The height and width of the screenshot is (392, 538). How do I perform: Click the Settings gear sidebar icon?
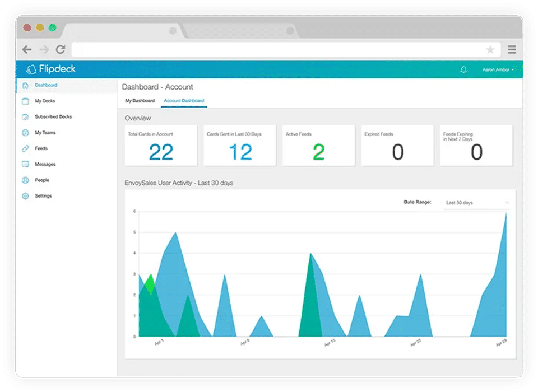pyautogui.click(x=25, y=196)
